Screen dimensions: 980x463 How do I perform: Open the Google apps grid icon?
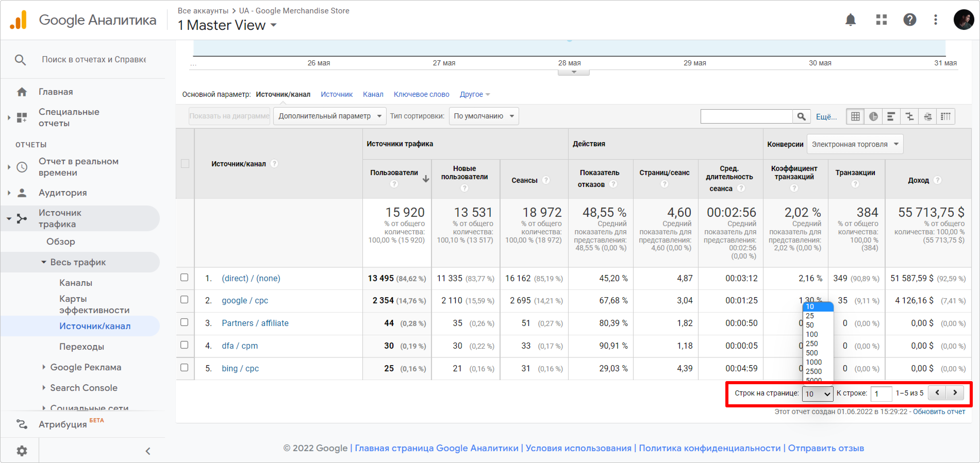point(881,20)
